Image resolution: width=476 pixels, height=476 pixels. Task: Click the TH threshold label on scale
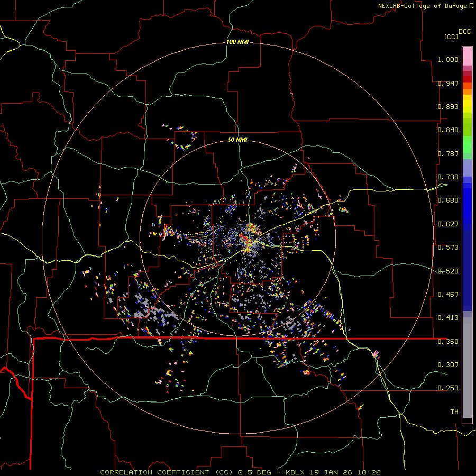point(454,412)
